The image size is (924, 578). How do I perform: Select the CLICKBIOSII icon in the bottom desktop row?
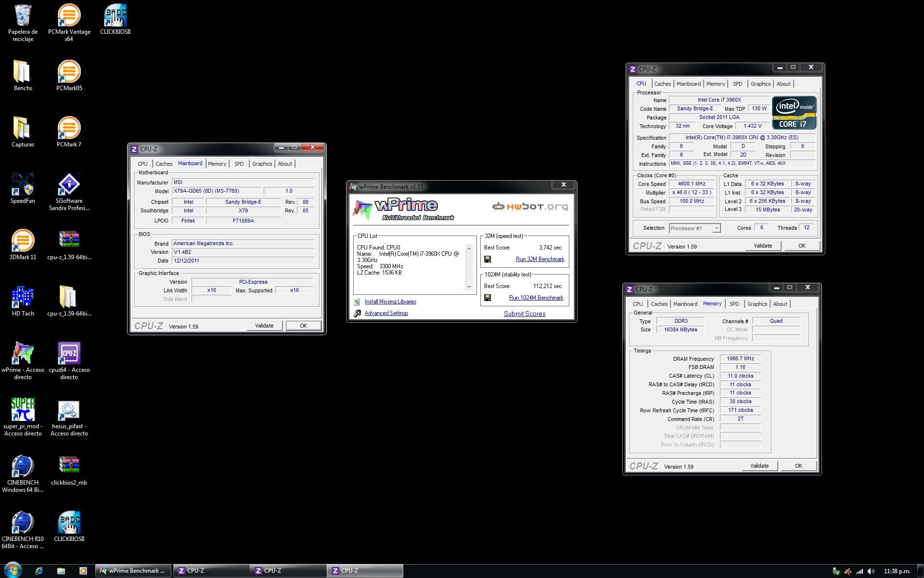point(69,526)
